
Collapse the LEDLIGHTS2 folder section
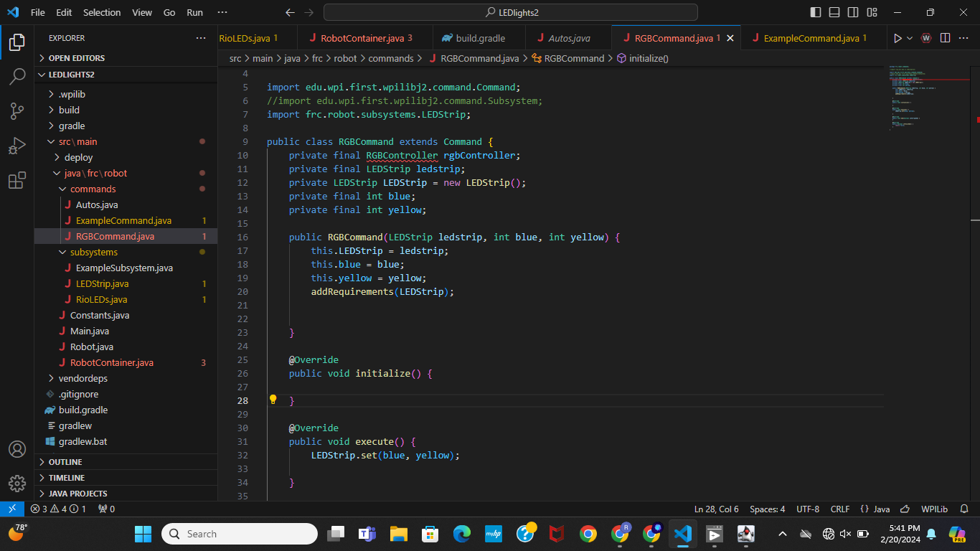point(126,75)
